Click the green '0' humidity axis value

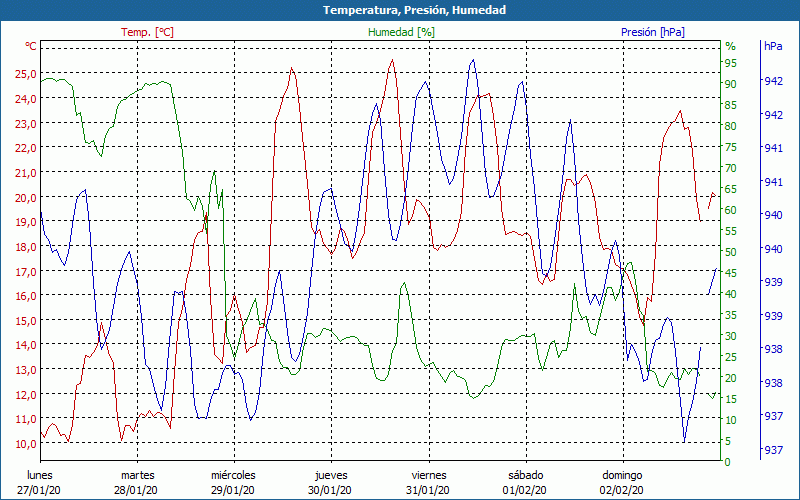pyautogui.click(x=728, y=462)
